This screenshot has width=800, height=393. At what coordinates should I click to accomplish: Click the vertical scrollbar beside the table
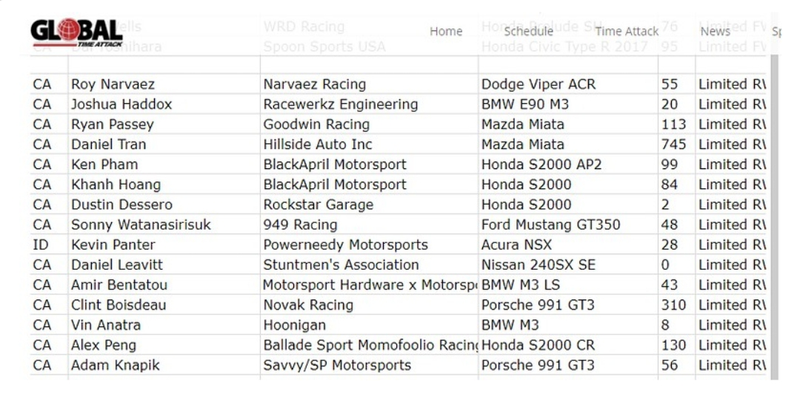(774, 217)
